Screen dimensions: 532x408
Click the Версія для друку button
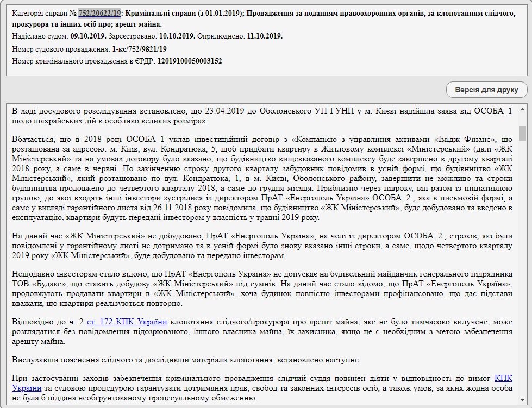coord(486,90)
